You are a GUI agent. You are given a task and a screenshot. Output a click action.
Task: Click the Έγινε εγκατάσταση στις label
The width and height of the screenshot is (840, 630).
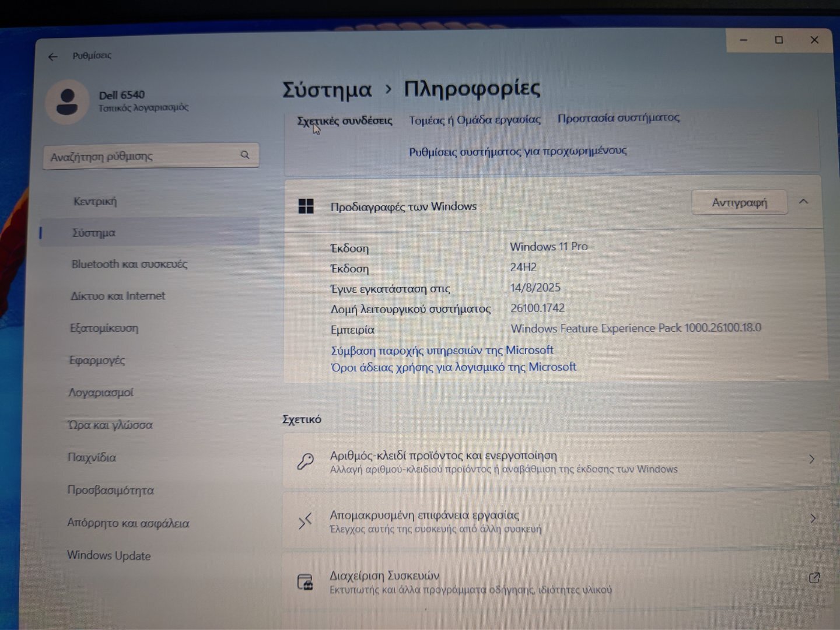(x=390, y=289)
